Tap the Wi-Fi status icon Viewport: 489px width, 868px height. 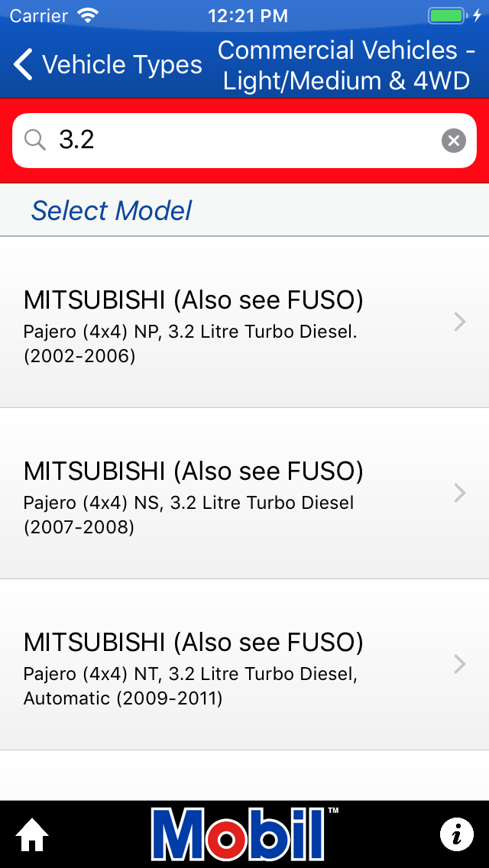89,15
